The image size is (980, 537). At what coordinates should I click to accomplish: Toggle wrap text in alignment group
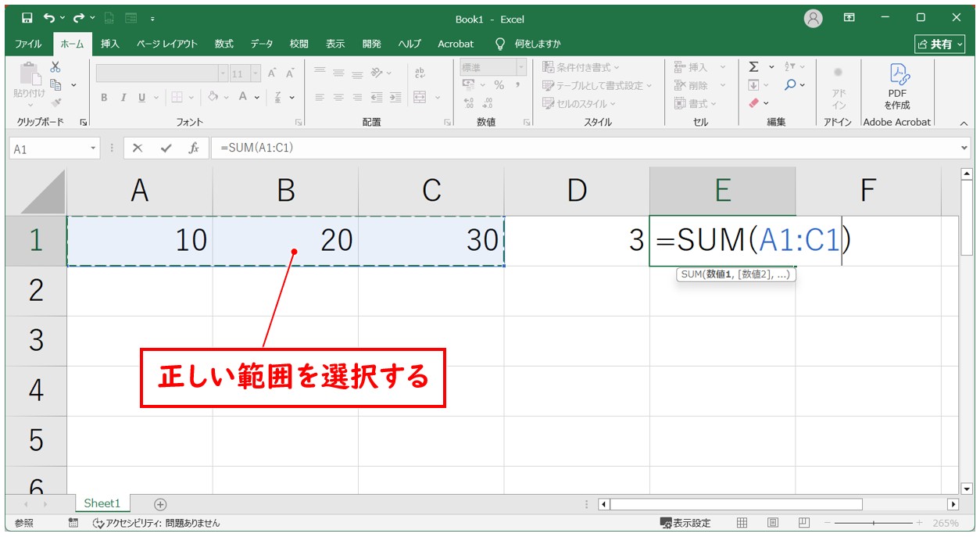tap(420, 73)
